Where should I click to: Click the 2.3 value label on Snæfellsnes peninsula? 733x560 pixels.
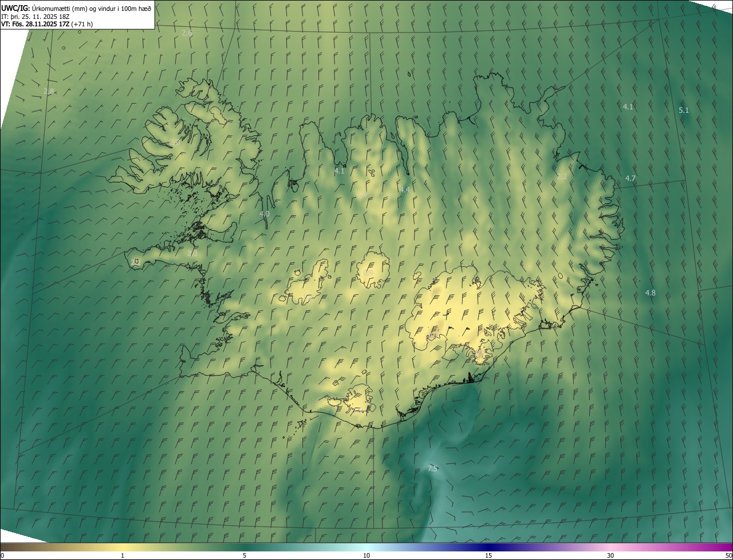click(x=192, y=253)
